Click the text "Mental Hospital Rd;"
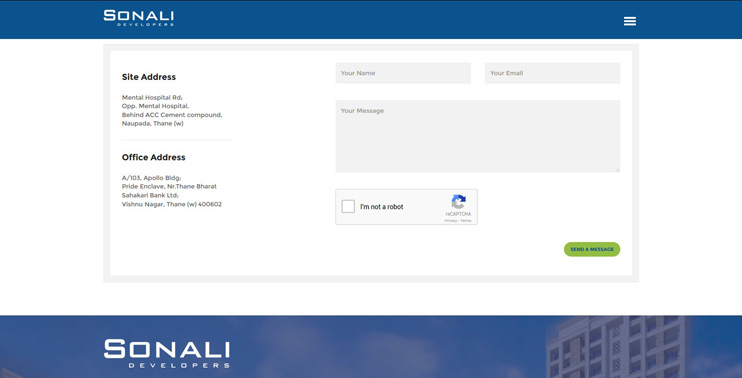This screenshot has width=742, height=378. (152, 97)
